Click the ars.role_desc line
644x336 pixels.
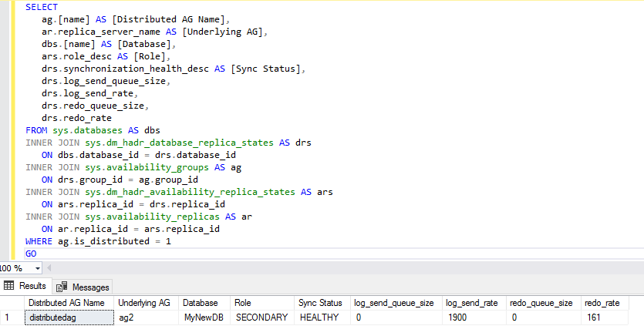pos(106,56)
